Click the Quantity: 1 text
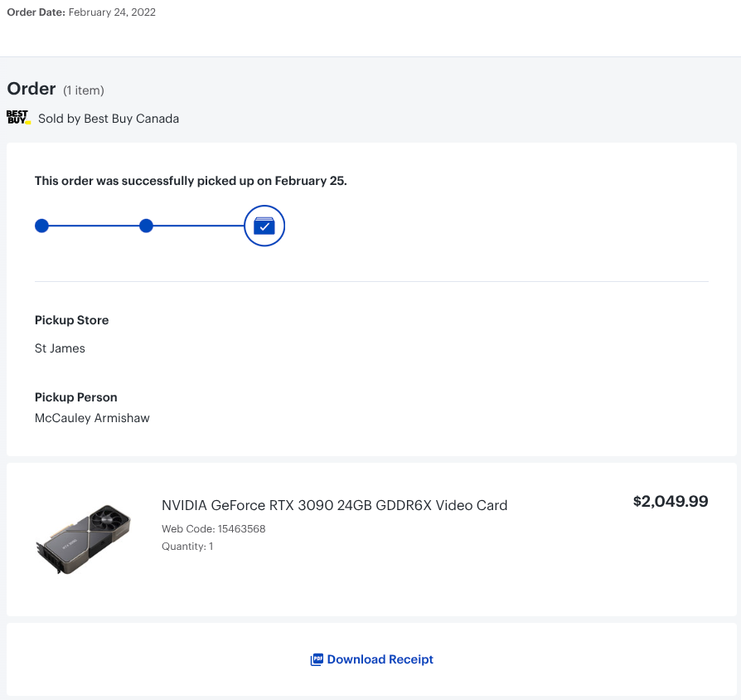 point(187,547)
